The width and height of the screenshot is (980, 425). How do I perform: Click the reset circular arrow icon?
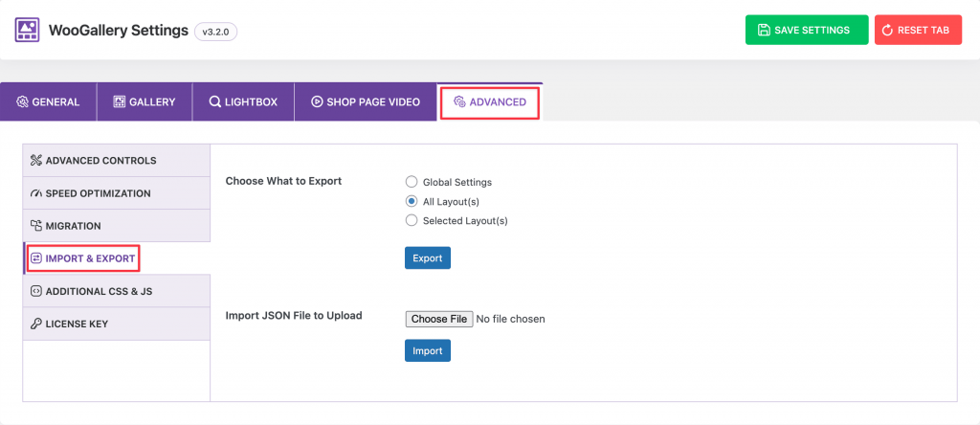887,30
